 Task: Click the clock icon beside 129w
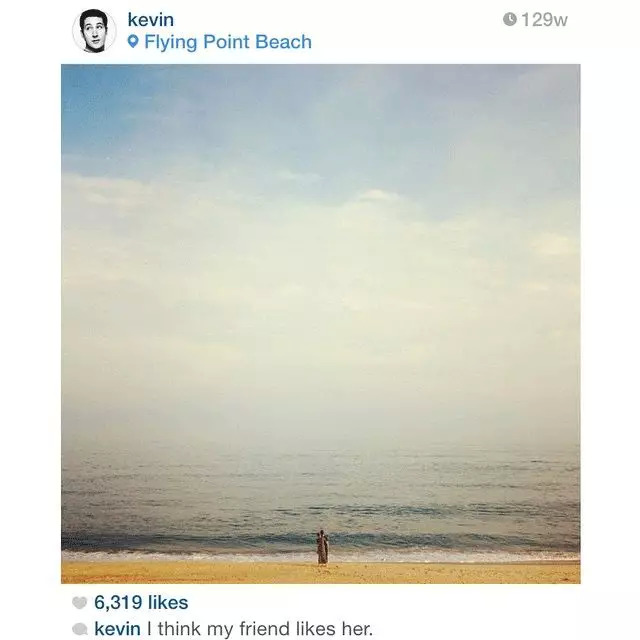coord(509,19)
